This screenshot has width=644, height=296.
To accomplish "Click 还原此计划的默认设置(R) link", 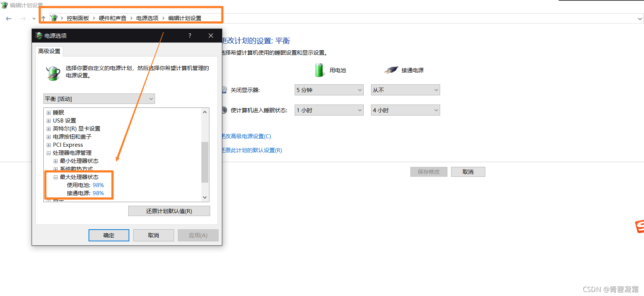I will [x=252, y=150].
